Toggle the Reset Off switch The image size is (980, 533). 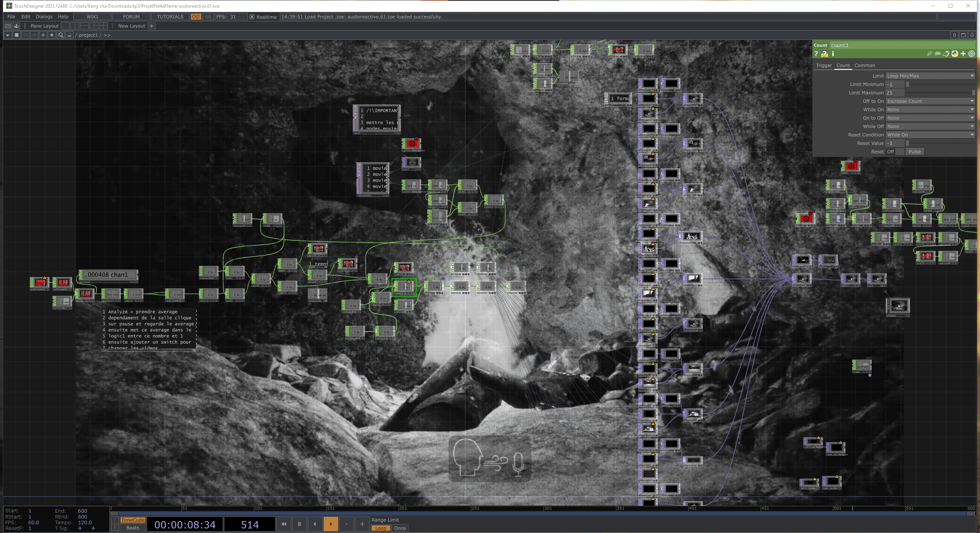point(895,152)
